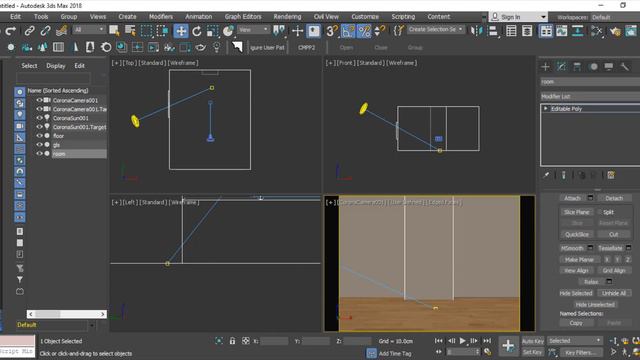
Task: Click the Hide Selected button
Action: coord(576,293)
